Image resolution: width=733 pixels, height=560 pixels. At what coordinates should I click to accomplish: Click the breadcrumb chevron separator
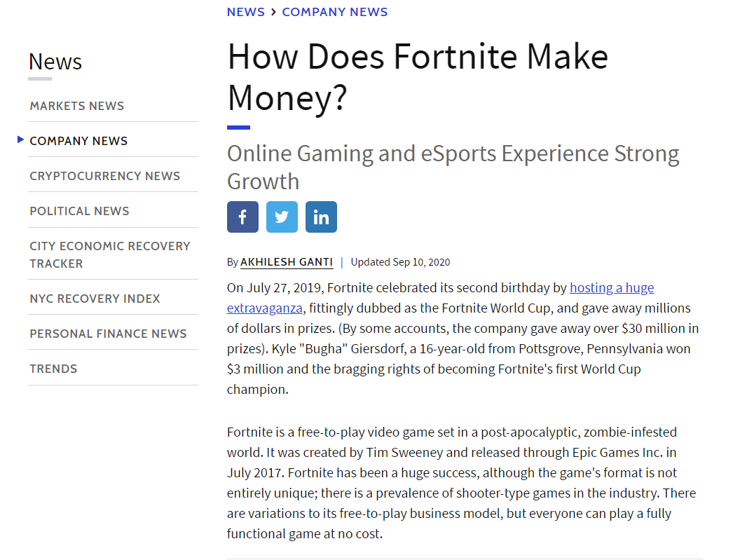click(x=273, y=12)
